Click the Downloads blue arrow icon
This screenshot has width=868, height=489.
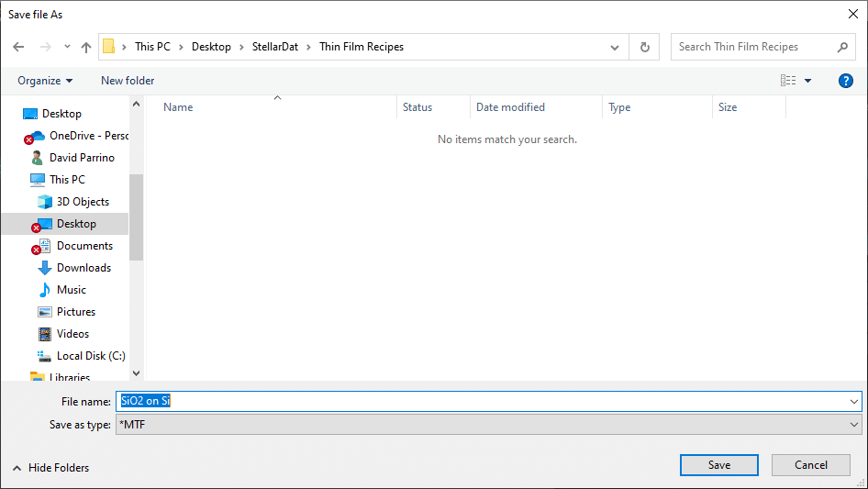(45, 268)
